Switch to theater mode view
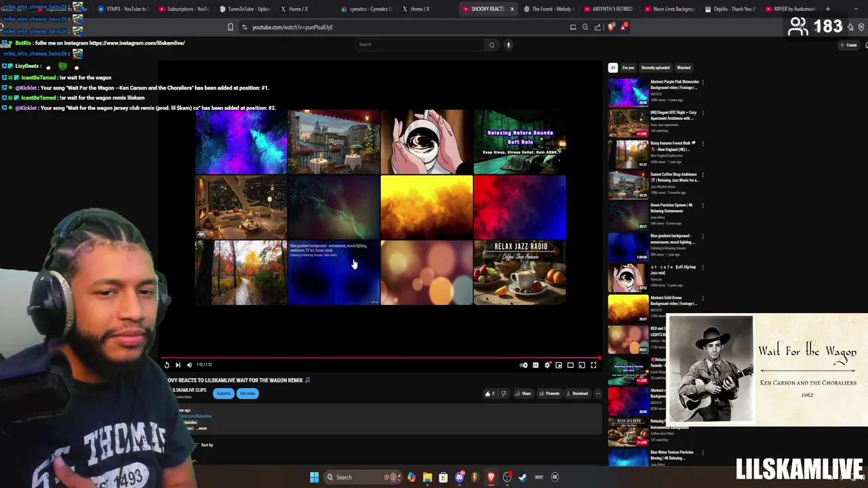 [x=570, y=365]
